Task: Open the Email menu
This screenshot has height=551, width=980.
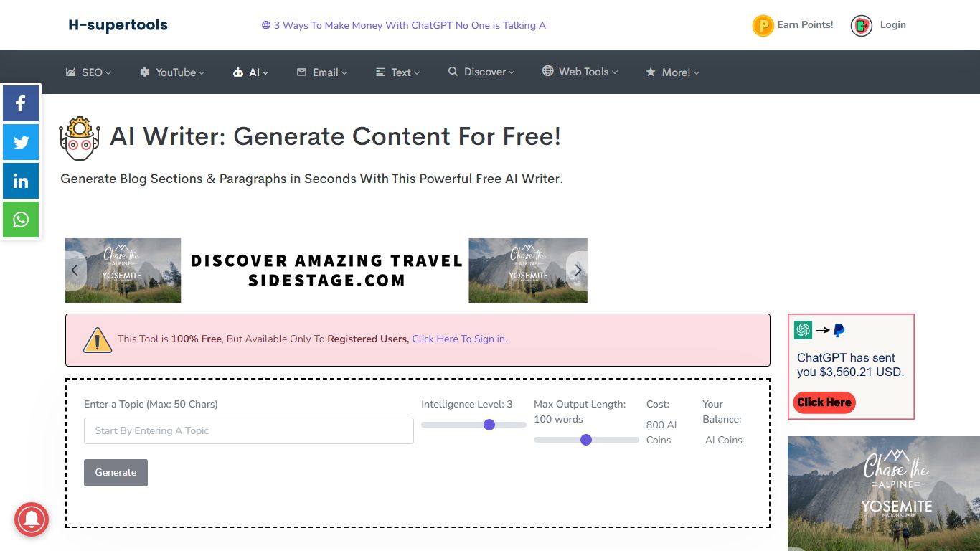Action: click(x=322, y=72)
